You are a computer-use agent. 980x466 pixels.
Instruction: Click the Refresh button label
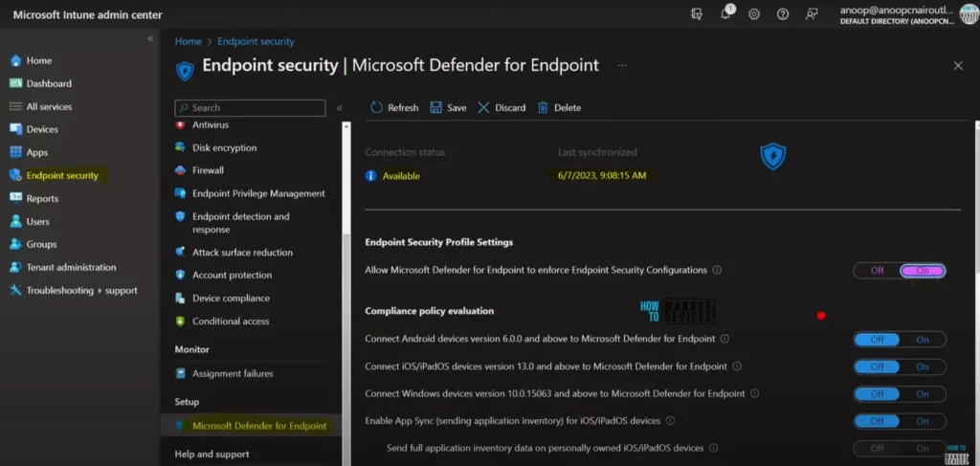pyautogui.click(x=403, y=107)
